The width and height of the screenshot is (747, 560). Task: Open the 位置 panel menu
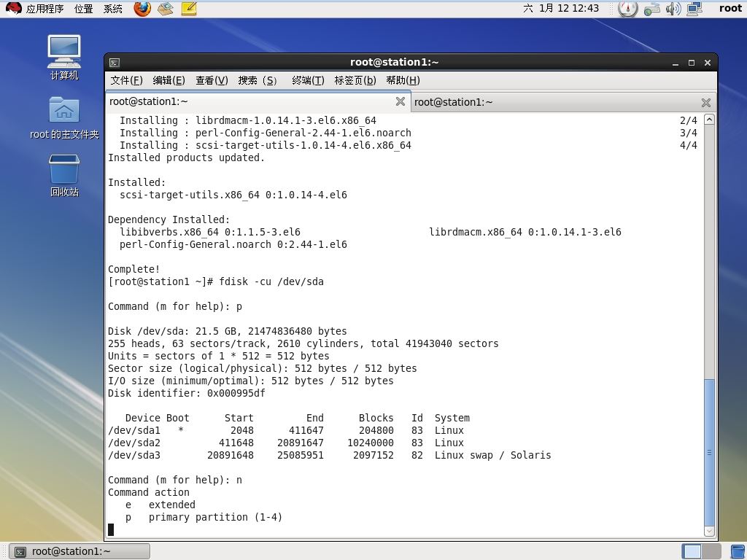(83, 9)
